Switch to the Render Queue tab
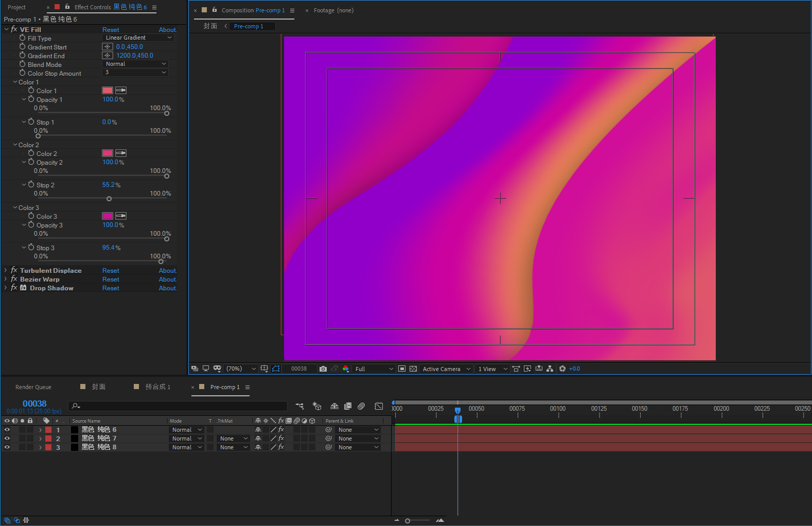Viewport: 812px width, 526px height. tap(33, 387)
